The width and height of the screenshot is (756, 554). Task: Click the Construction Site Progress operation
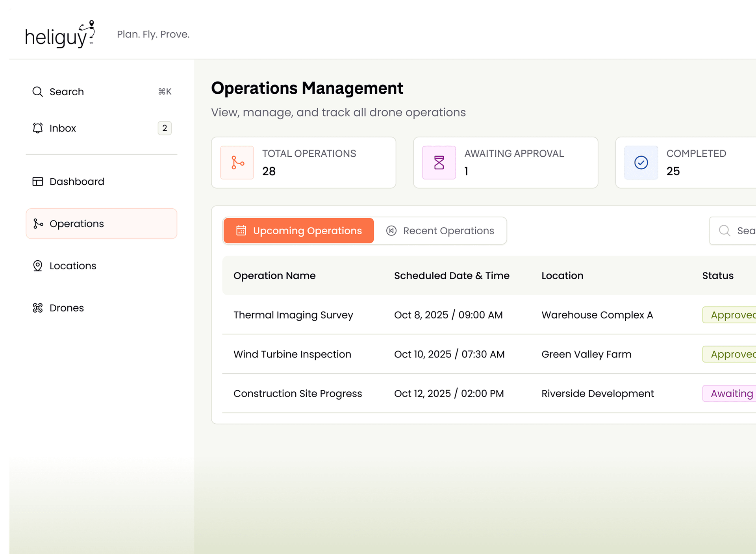point(298,394)
